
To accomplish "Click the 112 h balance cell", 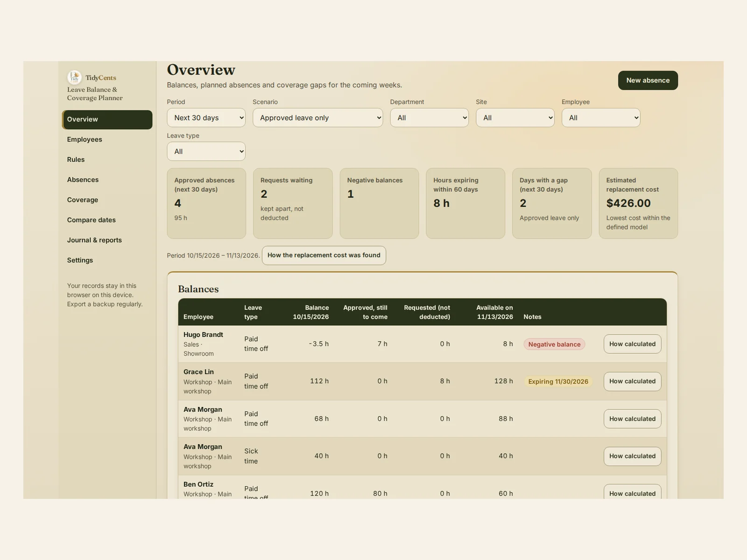I will (319, 381).
